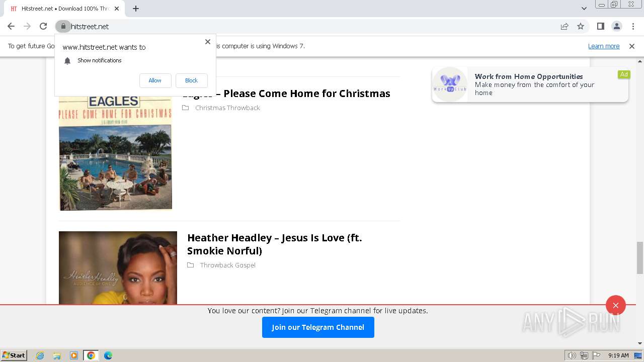
Task: Open the volume control tray icon
Action: pos(572,355)
